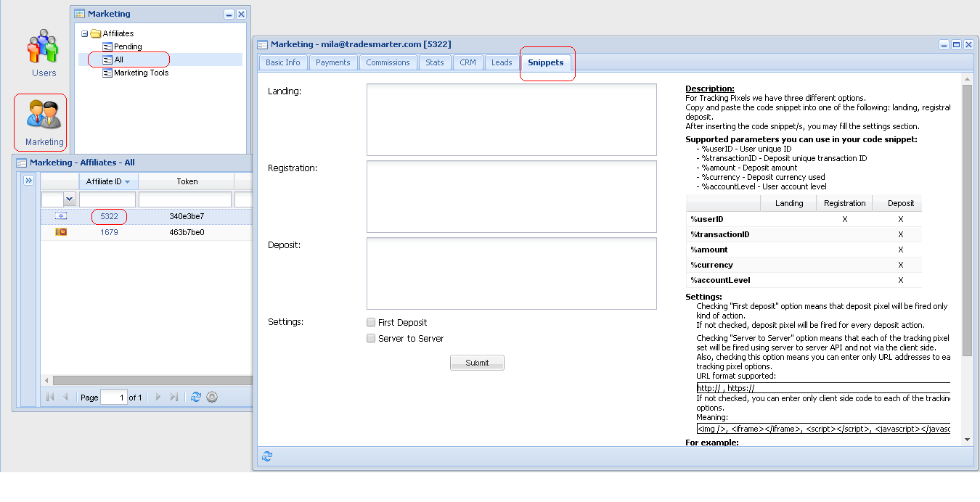This screenshot has height=502, width=980.
Task: Click the Affiliates folder icon
Action: click(x=95, y=33)
